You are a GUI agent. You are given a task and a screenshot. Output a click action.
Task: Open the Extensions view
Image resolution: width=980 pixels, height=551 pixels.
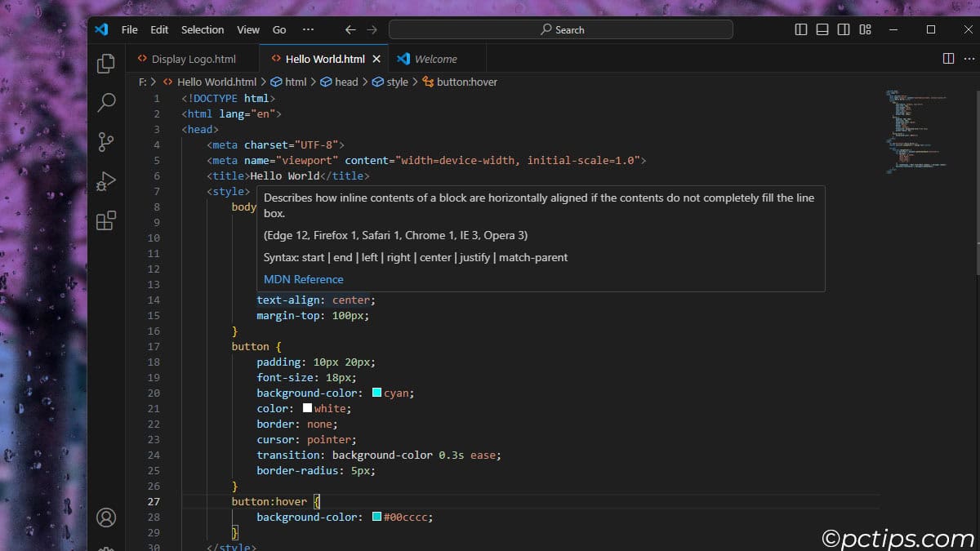106,220
